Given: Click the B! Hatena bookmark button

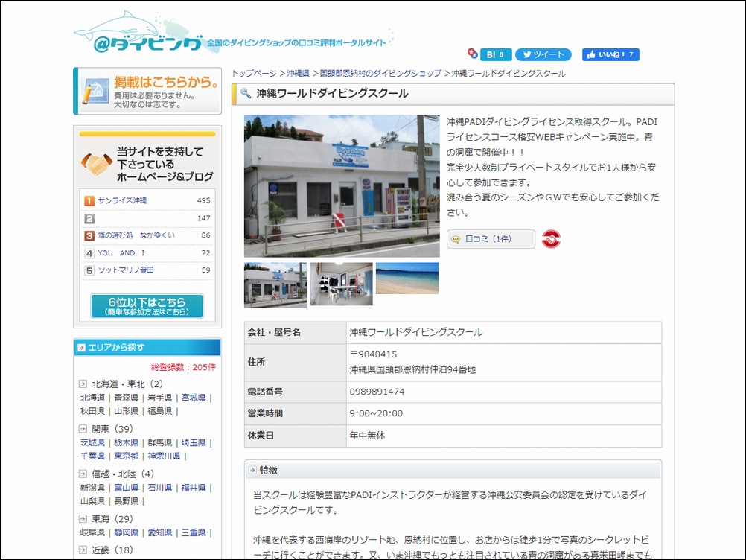Looking at the screenshot, I should (496, 54).
